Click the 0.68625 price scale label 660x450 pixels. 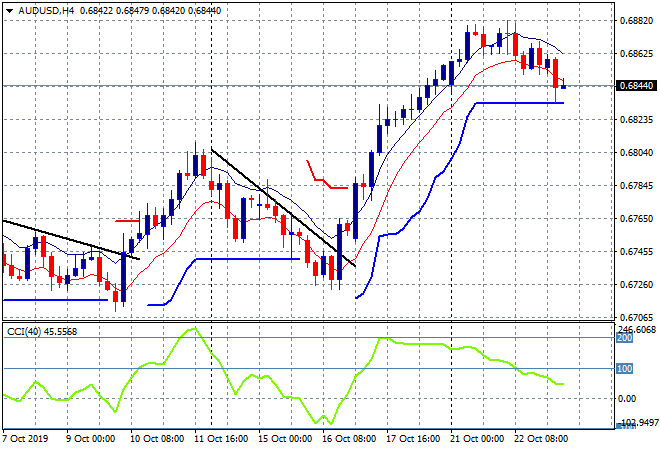coord(636,54)
